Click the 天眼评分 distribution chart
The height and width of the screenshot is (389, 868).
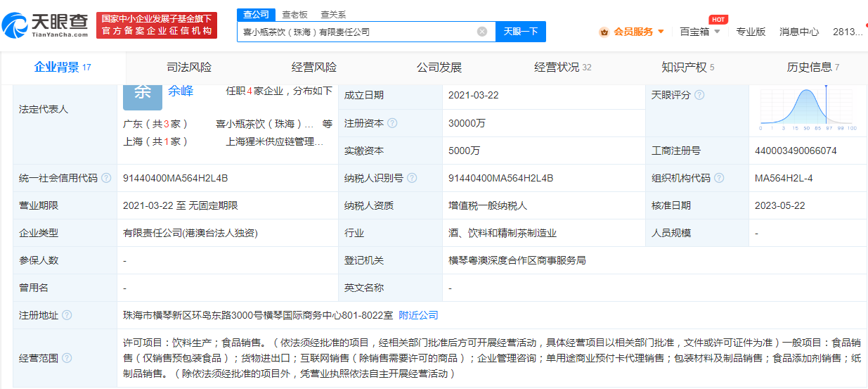tap(808, 109)
